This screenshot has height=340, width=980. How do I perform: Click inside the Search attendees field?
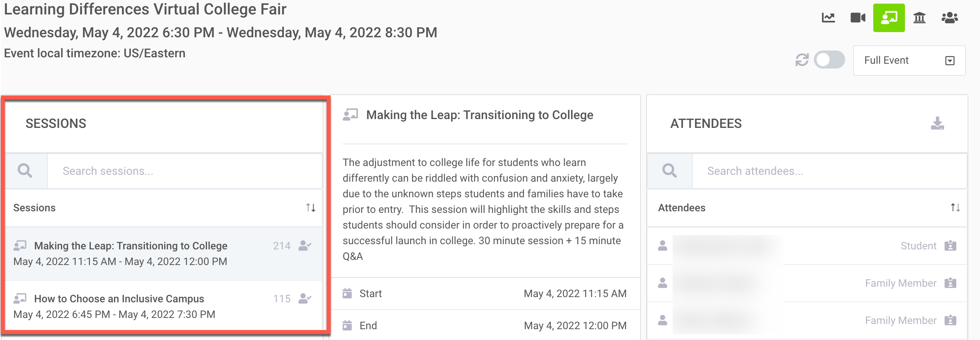[829, 171]
